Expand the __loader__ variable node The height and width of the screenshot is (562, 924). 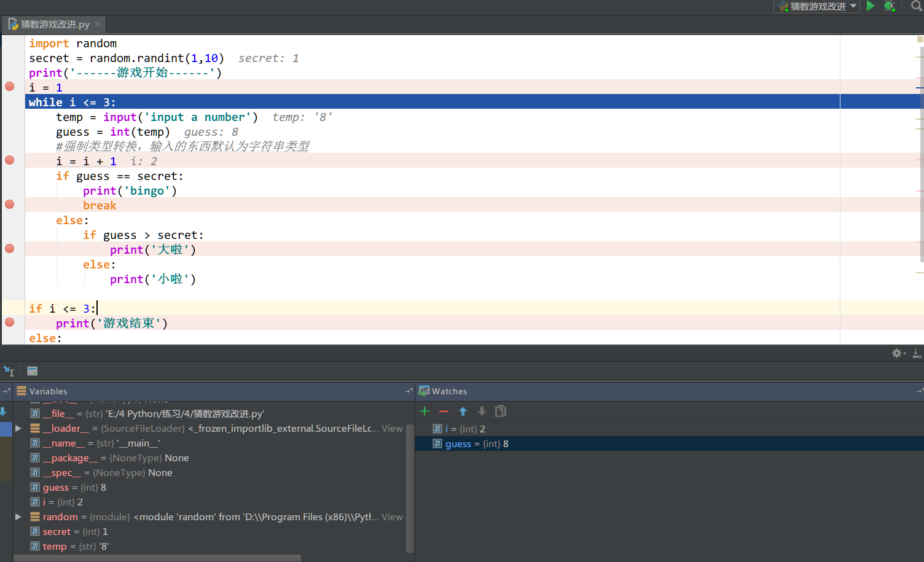[18, 428]
